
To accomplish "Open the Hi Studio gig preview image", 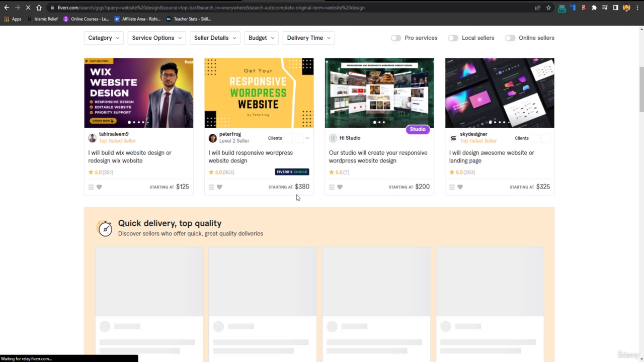I will [x=379, y=93].
